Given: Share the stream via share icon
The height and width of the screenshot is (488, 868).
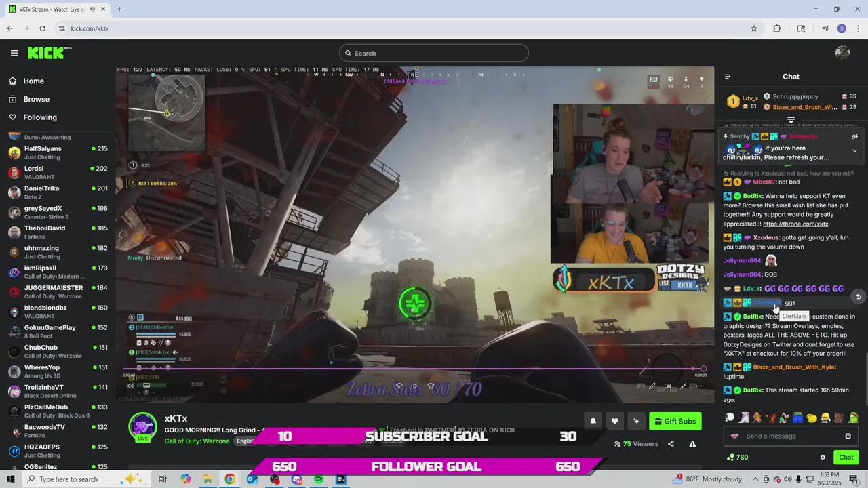Looking at the screenshot, I should [671, 444].
